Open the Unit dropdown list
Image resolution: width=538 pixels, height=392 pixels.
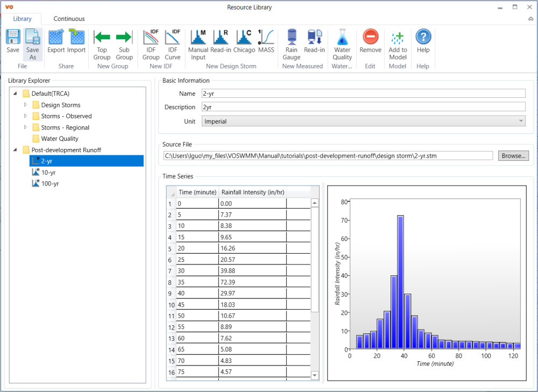(520, 120)
